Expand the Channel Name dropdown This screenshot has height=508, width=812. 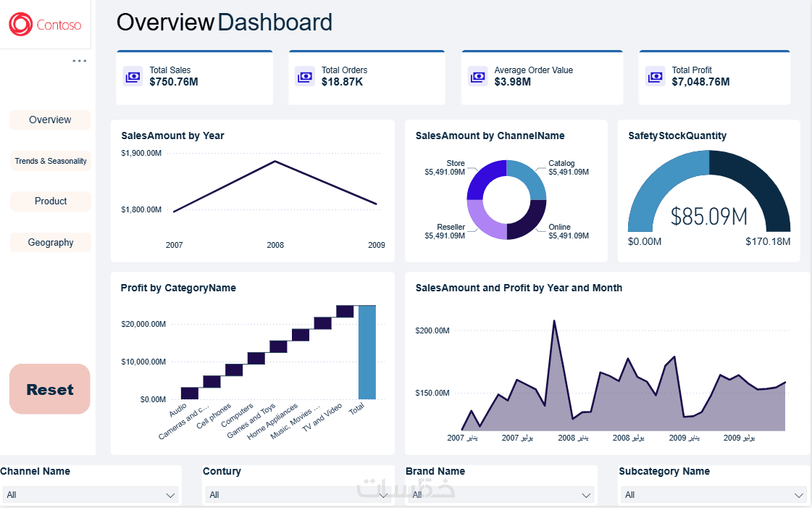[x=91, y=494]
